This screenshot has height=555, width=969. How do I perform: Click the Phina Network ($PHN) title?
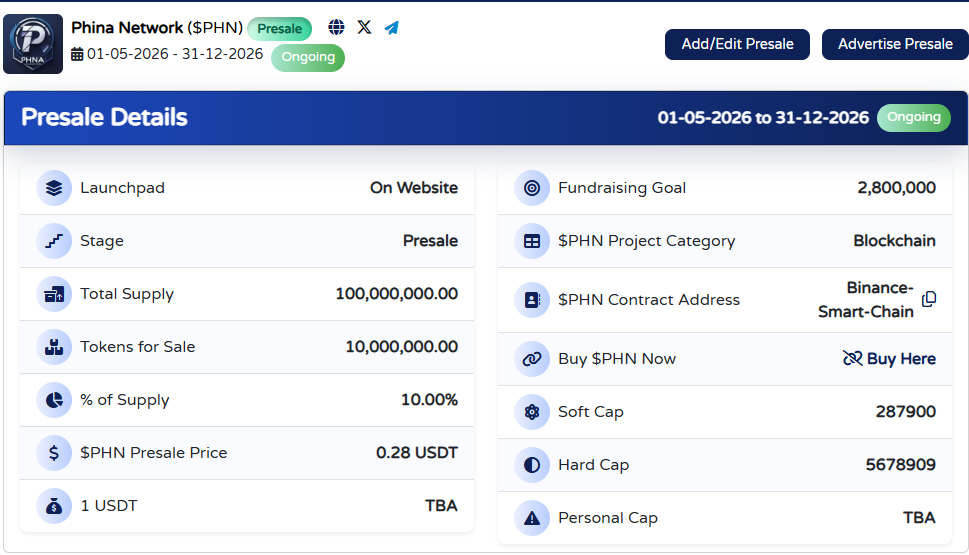pos(157,28)
